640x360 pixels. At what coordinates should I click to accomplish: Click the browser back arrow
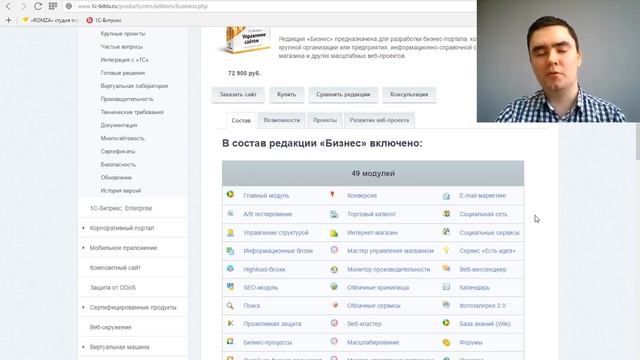tap(8, 6)
